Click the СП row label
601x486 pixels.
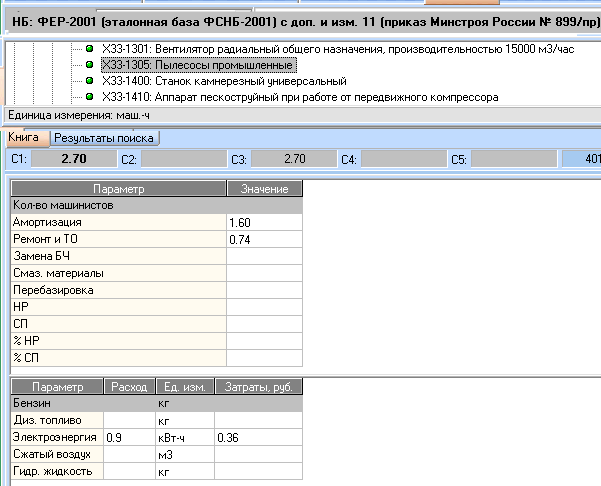[119, 324]
